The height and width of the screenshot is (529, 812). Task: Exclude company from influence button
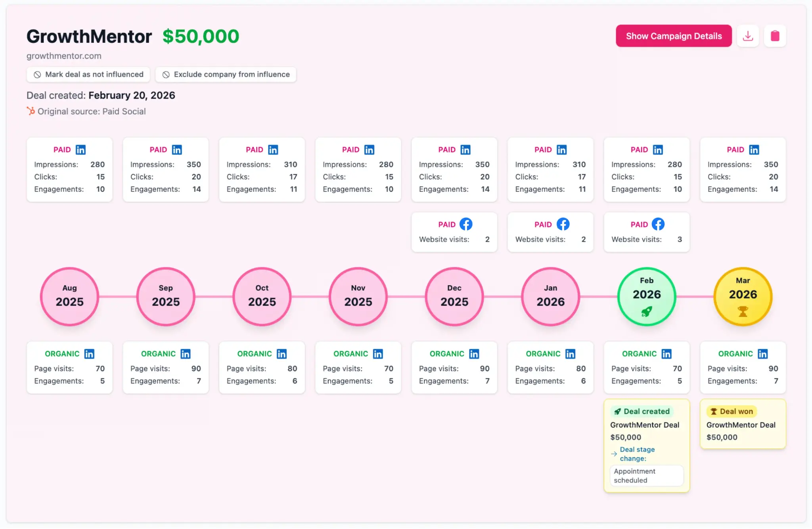[x=226, y=75]
